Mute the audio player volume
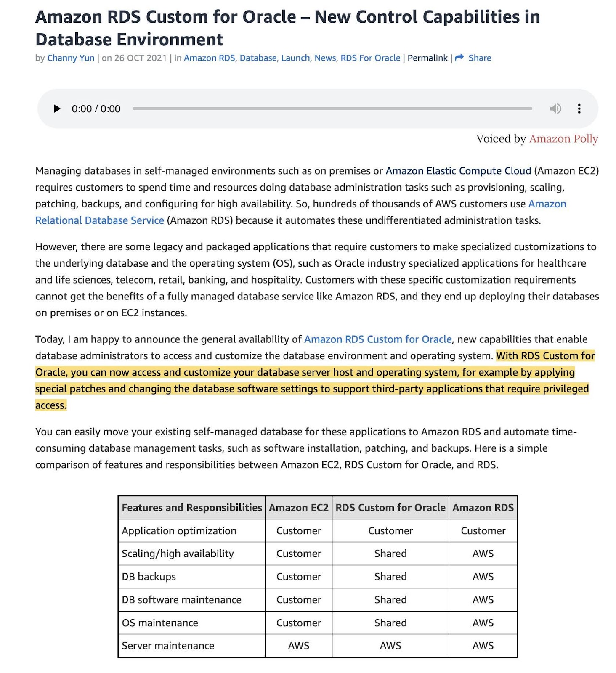616x673 pixels. coord(555,109)
